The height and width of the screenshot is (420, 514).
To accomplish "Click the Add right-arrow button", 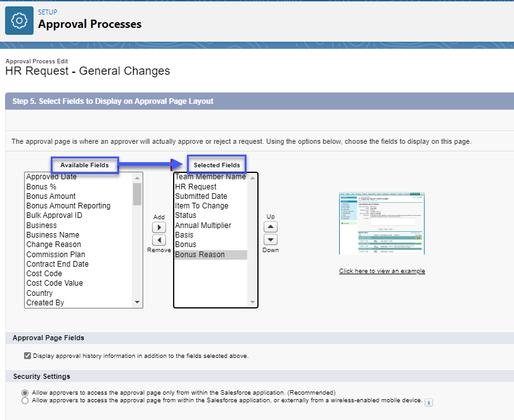I will 160,227.
